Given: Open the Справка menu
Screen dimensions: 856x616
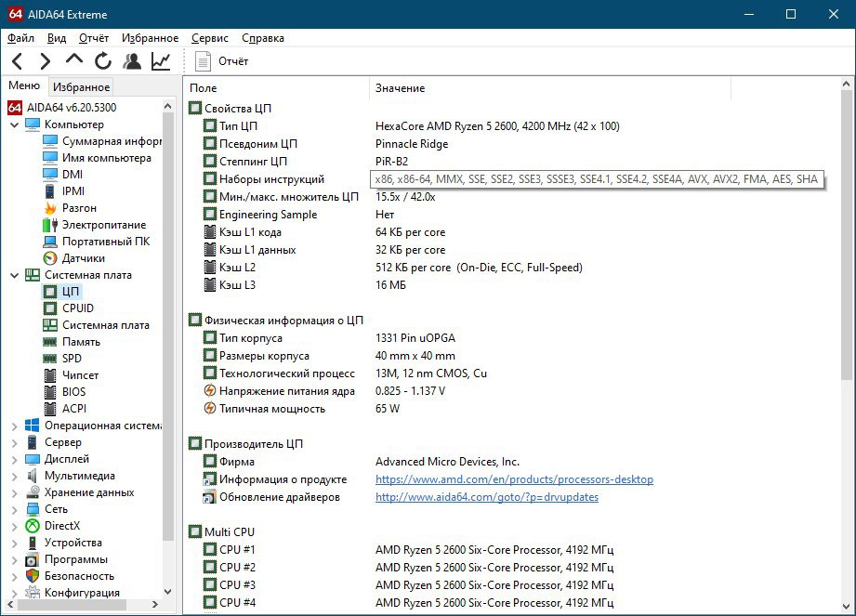Looking at the screenshot, I should (263, 38).
